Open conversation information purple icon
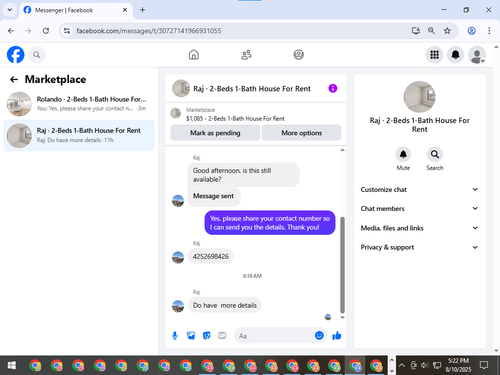Screen dimensions: 500x375 point(333,88)
